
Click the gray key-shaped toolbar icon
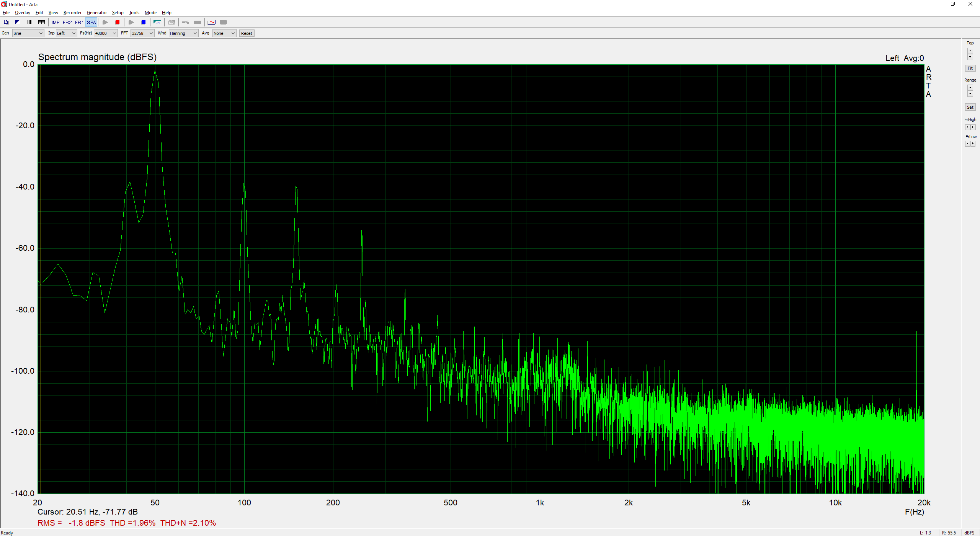click(186, 22)
